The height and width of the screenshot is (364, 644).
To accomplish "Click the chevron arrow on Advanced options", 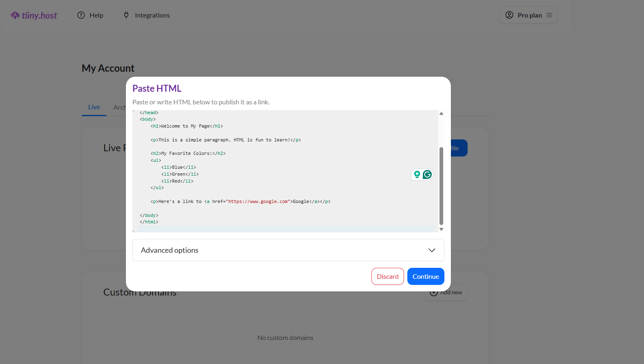I will coord(432,250).
